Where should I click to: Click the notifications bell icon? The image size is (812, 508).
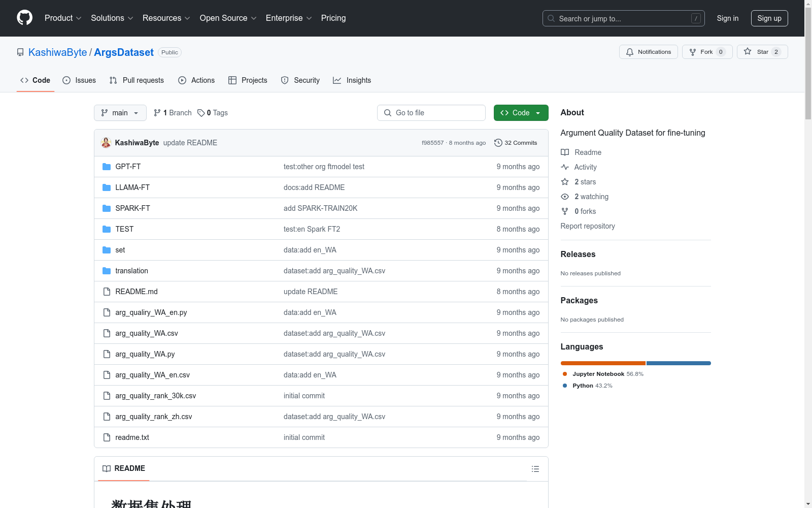click(x=630, y=52)
